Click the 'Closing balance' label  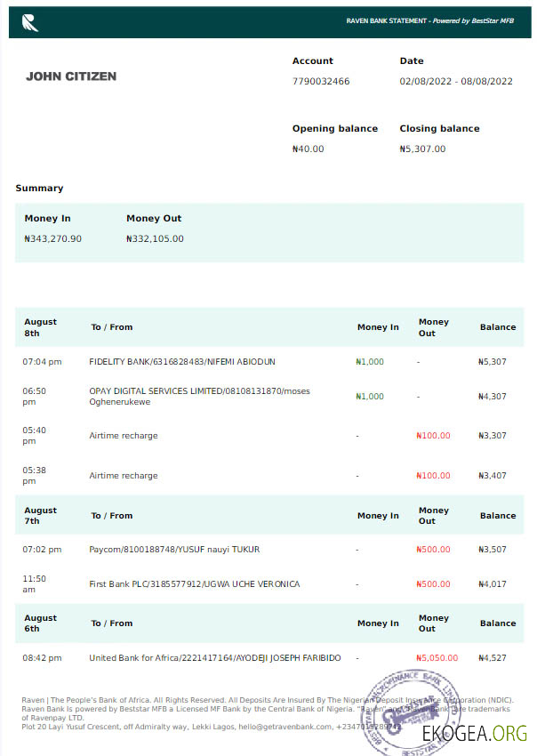click(439, 129)
